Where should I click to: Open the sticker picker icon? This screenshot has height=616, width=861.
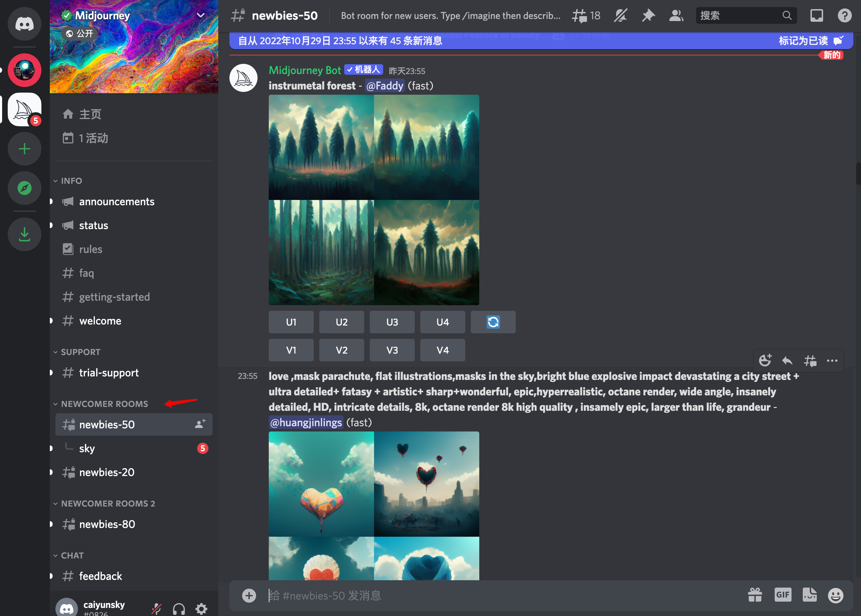[810, 595]
